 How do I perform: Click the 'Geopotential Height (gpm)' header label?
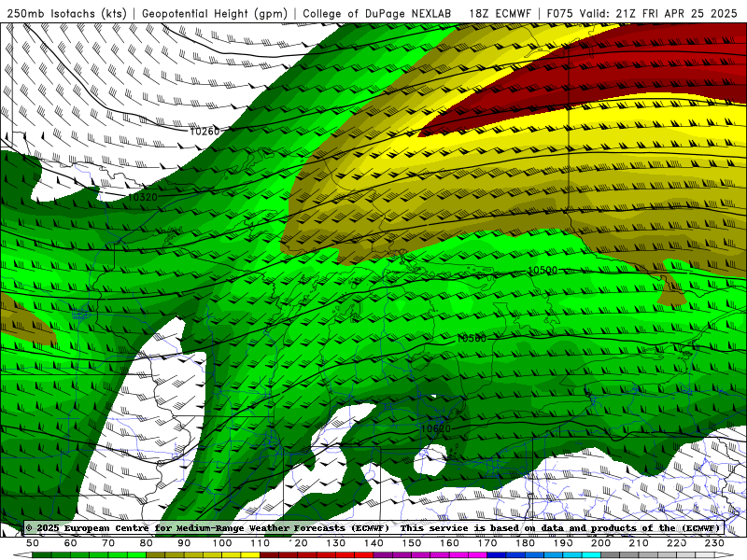(x=215, y=14)
